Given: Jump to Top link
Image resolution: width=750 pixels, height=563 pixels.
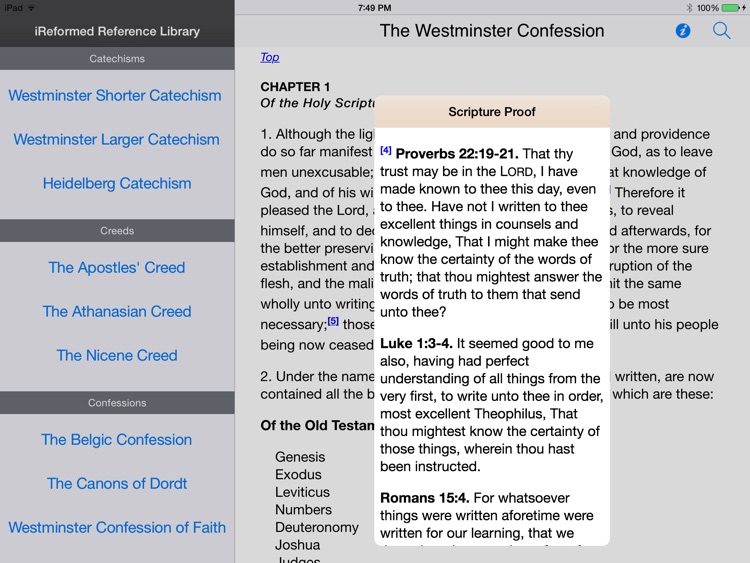Looking at the screenshot, I should pyautogui.click(x=270, y=57).
